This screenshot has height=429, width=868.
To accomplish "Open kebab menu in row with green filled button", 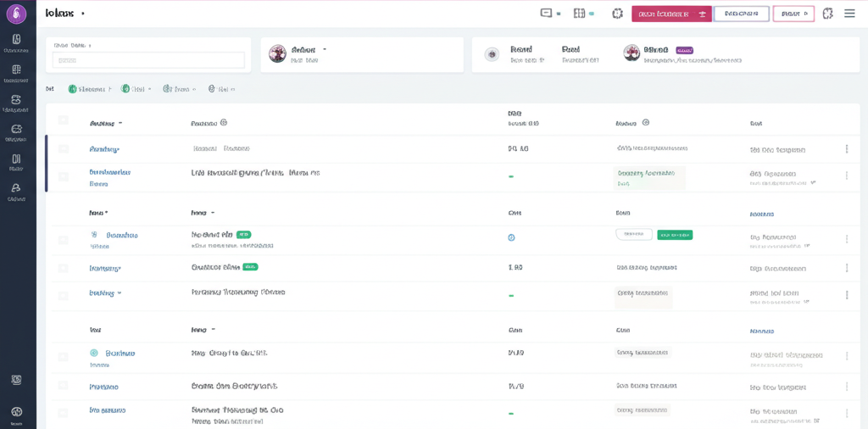I will pos(847,239).
